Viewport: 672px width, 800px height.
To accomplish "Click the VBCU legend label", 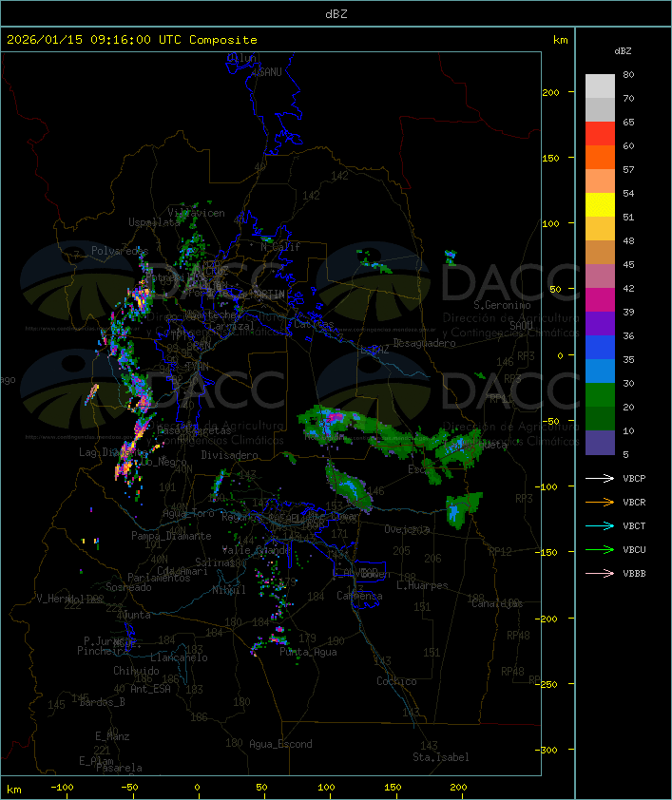I will coord(634,550).
